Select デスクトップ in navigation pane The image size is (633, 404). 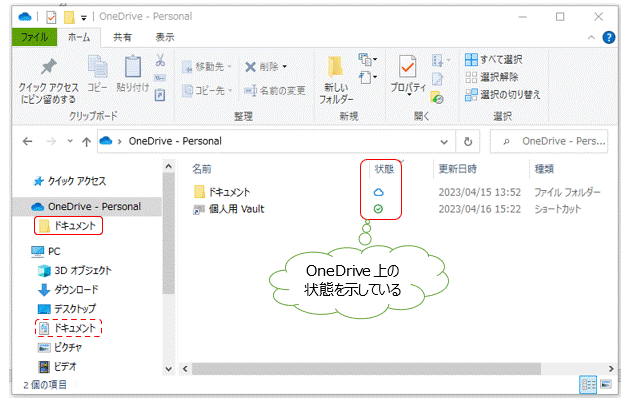(x=67, y=309)
